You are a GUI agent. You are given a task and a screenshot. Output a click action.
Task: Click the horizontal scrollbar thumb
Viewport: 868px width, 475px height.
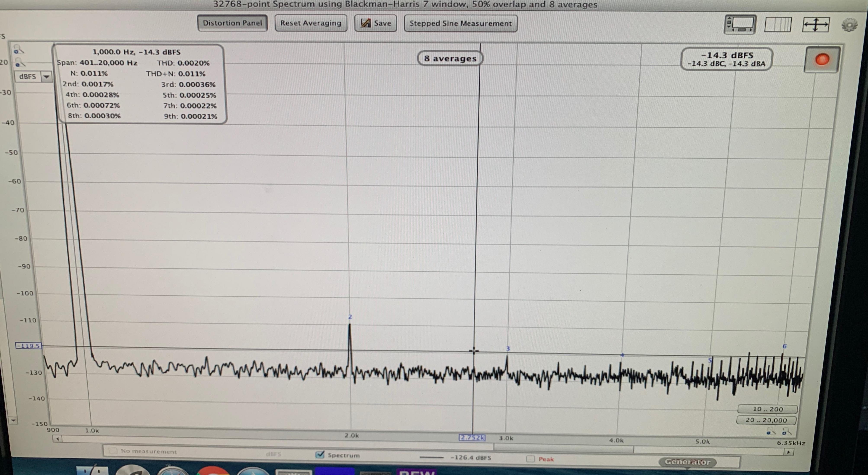point(563,448)
